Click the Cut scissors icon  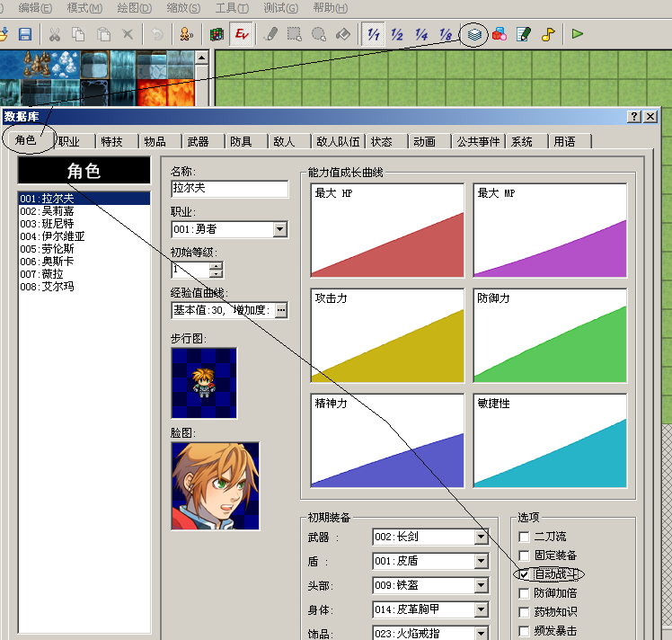pyautogui.click(x=55, y=34)
